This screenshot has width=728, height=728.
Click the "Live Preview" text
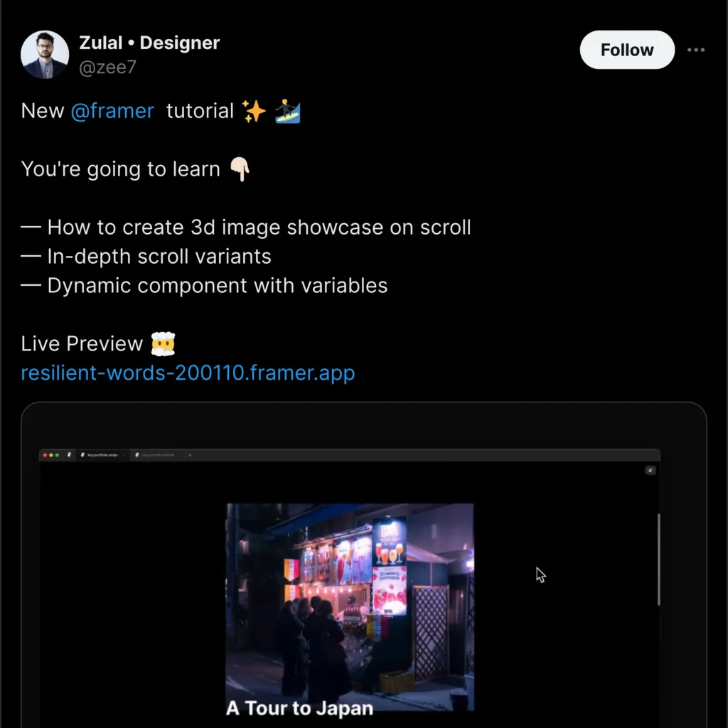point(82,344)
